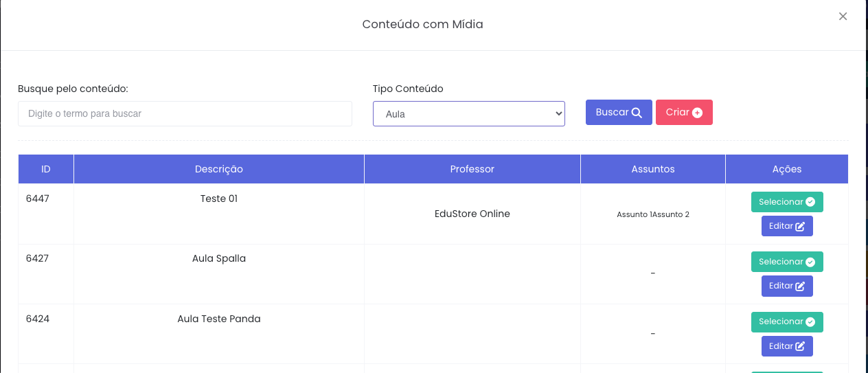Click the ID column header

[45, 169]
